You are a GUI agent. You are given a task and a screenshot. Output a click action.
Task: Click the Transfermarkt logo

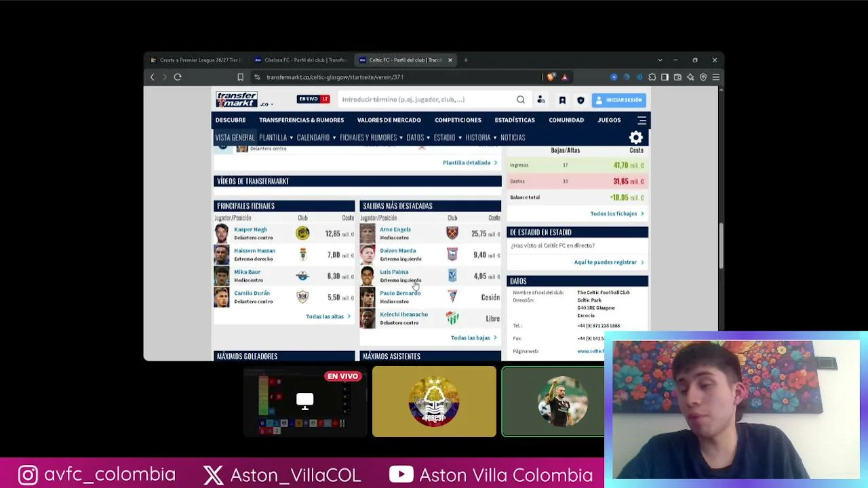237,99
